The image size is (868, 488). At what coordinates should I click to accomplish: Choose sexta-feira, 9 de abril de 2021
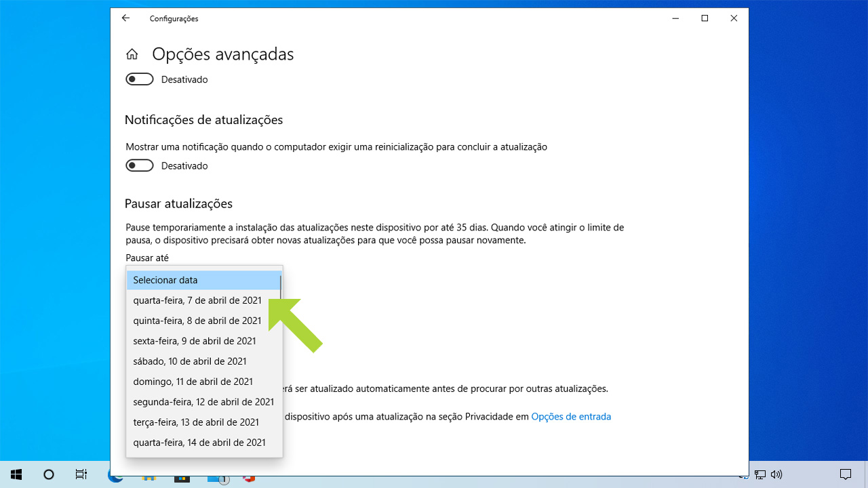[x=203, y=341]
